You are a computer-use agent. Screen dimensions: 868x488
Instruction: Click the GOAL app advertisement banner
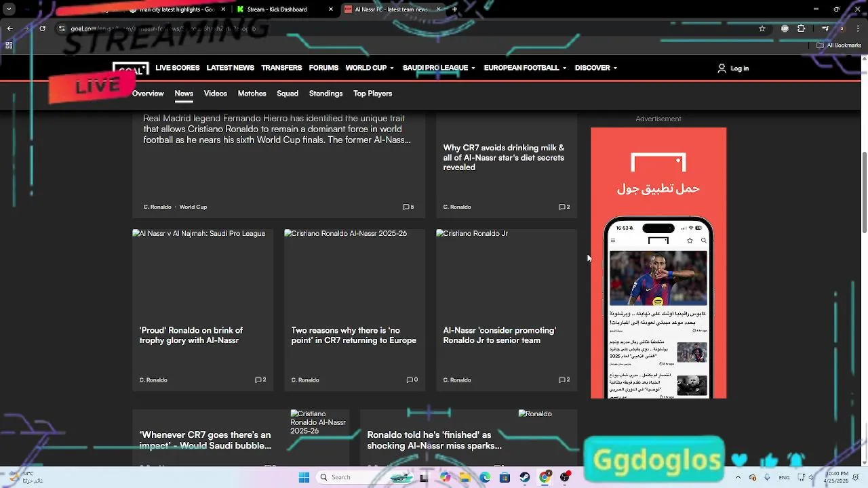(x=658, y=263)
